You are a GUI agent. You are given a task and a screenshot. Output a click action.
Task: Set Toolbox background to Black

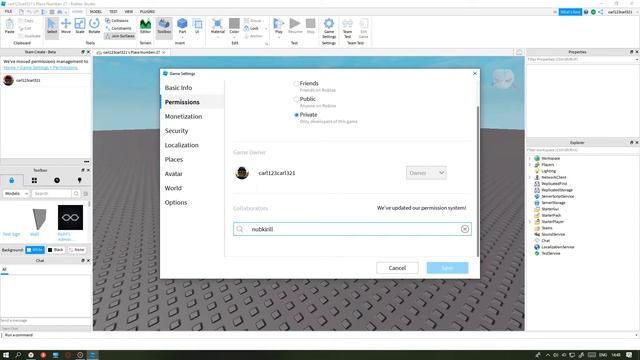[x=56, y=249]
